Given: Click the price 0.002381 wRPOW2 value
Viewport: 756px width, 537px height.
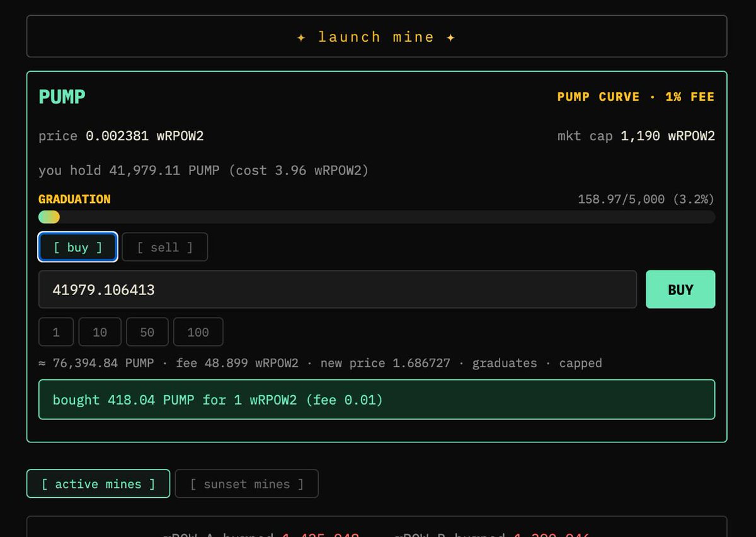Looking at the screenshot, I should pyautogui.click(x=121, y=136).
